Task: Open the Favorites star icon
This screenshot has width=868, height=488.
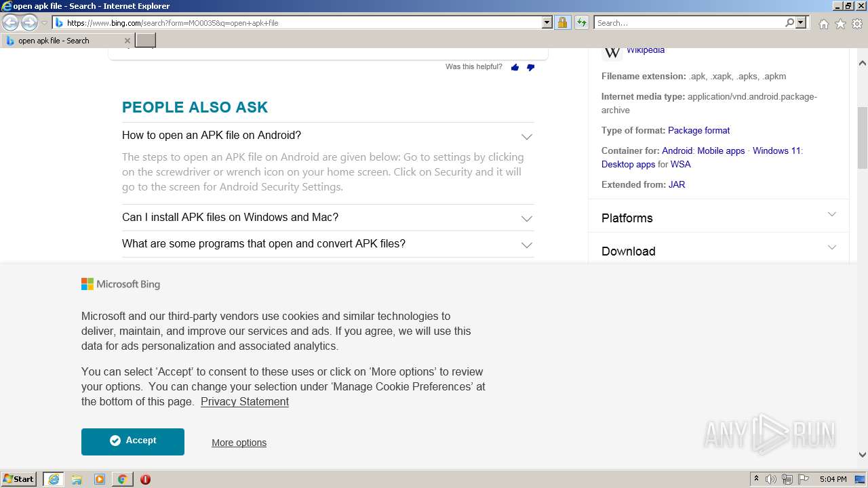Action: 840,24
